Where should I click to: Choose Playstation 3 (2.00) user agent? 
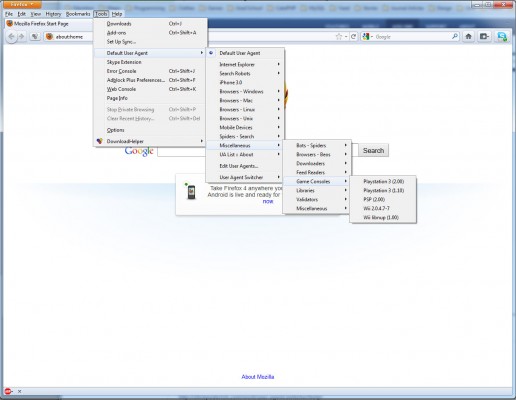(383, 181)
